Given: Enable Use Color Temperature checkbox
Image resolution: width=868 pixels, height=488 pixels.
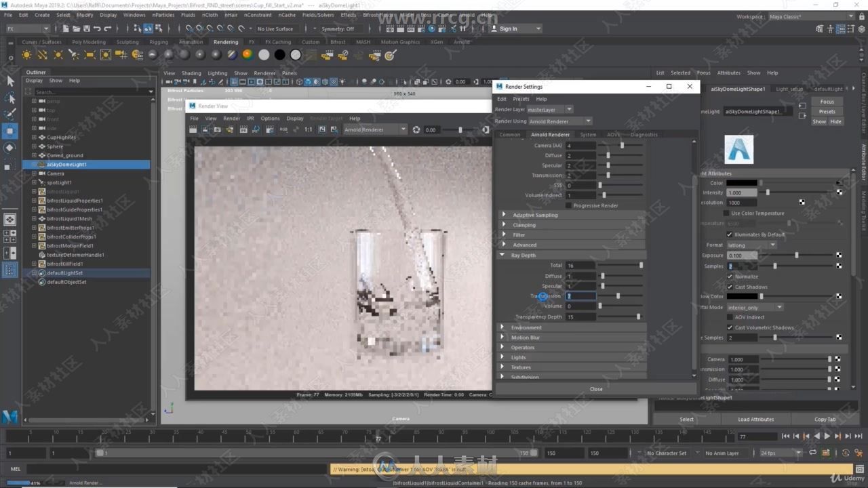Looking at the screenshot, I should click(x=726, y=213).
